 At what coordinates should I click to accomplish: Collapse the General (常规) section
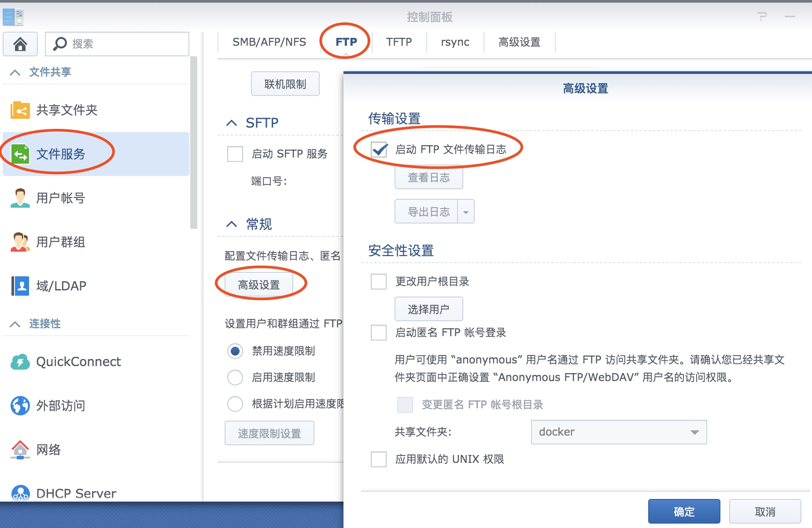(x=232, y=224)
